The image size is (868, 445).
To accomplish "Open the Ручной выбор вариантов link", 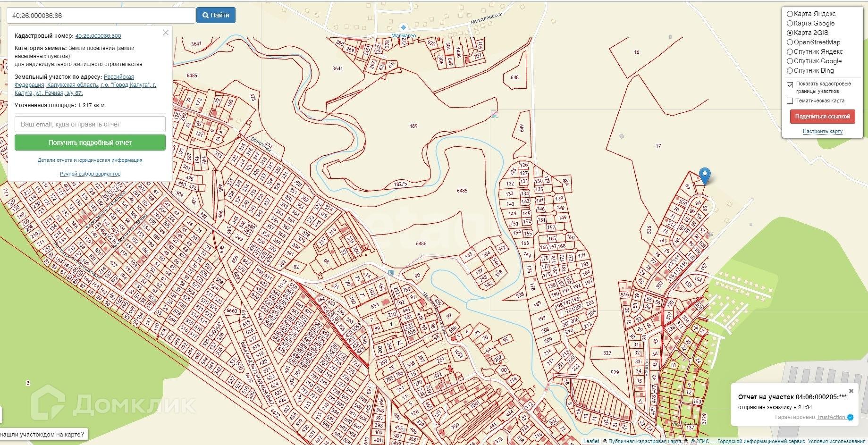I will click(90, 174).
